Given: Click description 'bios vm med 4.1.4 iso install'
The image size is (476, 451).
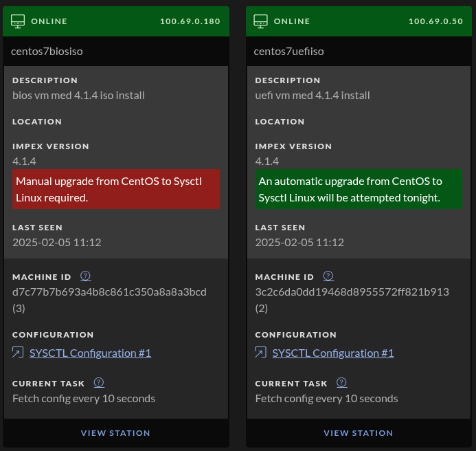Looking at the screenshot, I should [78, 96].
